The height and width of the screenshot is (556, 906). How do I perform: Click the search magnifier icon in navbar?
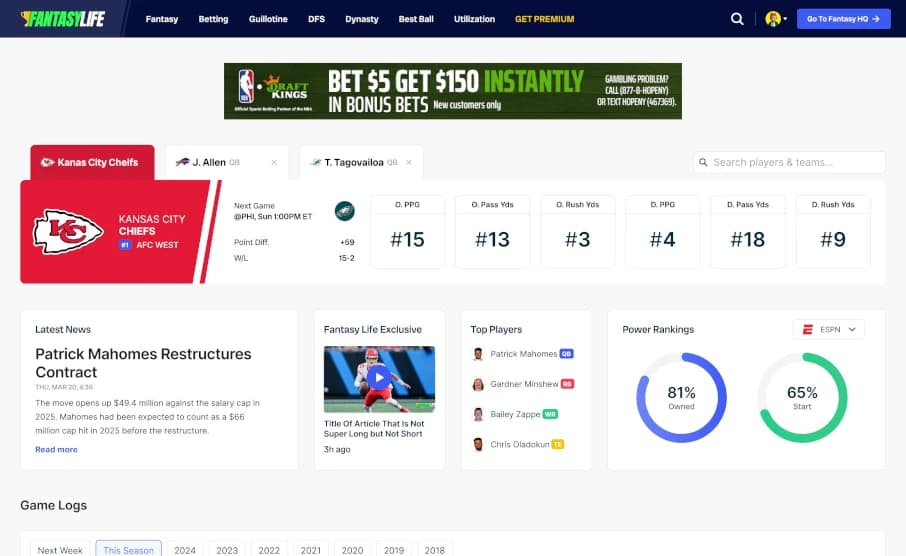[x=737, y=19]
